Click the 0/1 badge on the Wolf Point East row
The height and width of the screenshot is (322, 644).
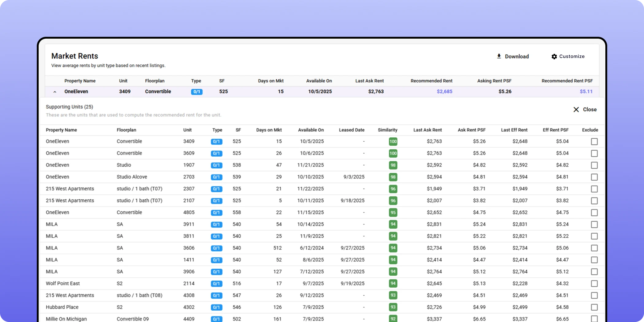[217, 284]
